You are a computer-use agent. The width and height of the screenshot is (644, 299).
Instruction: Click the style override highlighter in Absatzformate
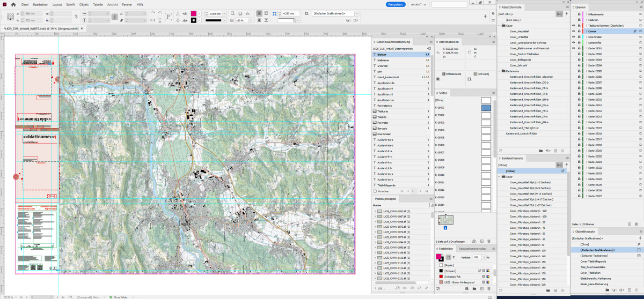click(559, 14)
